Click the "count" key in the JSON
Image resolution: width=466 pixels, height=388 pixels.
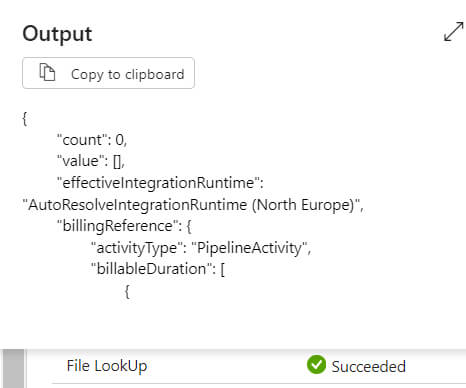[x=82, y=140]
